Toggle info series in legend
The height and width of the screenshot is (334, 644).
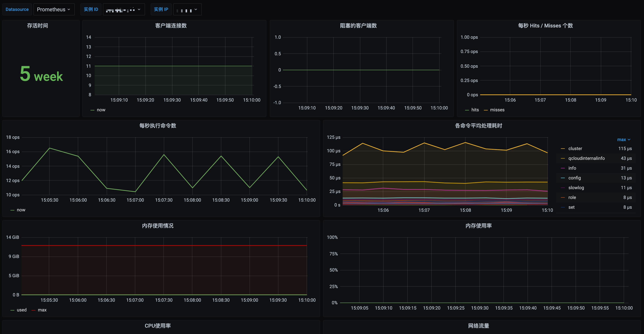(572, 168)
